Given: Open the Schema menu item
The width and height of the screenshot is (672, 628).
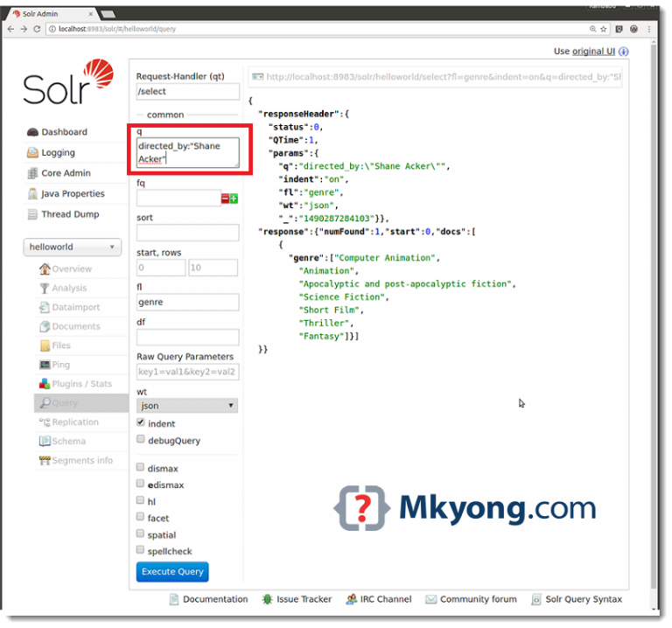Looking at the screenshot, I should [68, 442].
